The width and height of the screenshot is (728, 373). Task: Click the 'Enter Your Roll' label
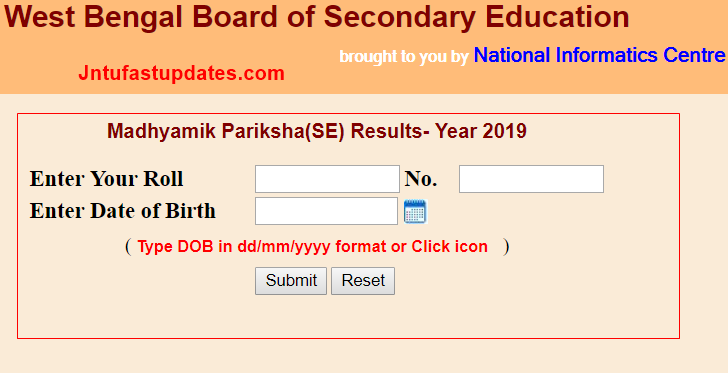[x=107, y=179]
